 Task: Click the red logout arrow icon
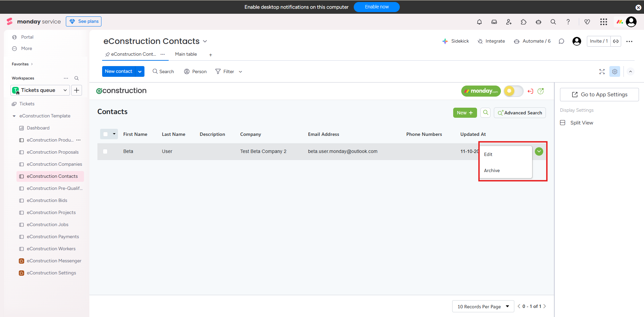pyautogui.click(x=530, y=91)
